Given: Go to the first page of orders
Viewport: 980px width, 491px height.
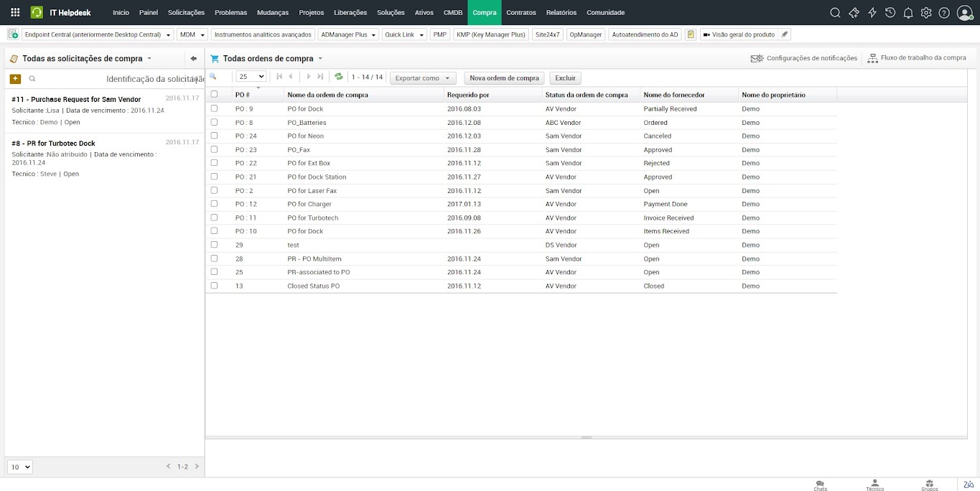Looking at the screenshot, I should click(x=279, y=77).
